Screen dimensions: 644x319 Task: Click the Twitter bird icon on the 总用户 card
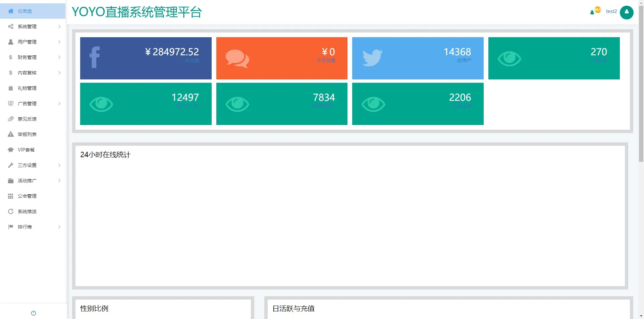372,58
